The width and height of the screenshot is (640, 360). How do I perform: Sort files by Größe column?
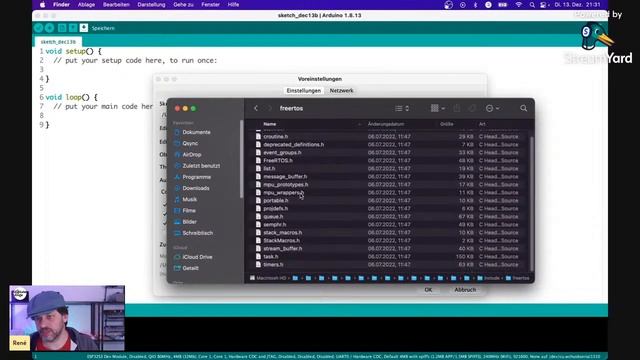pos(447,124)
